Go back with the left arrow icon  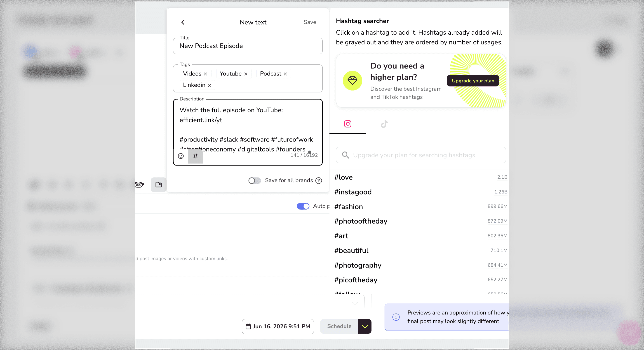[x=183, y=22]
